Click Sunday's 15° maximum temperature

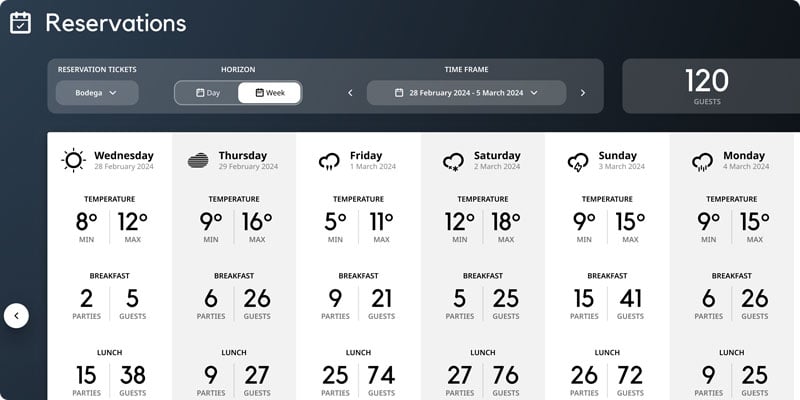(x=631, y=221)
